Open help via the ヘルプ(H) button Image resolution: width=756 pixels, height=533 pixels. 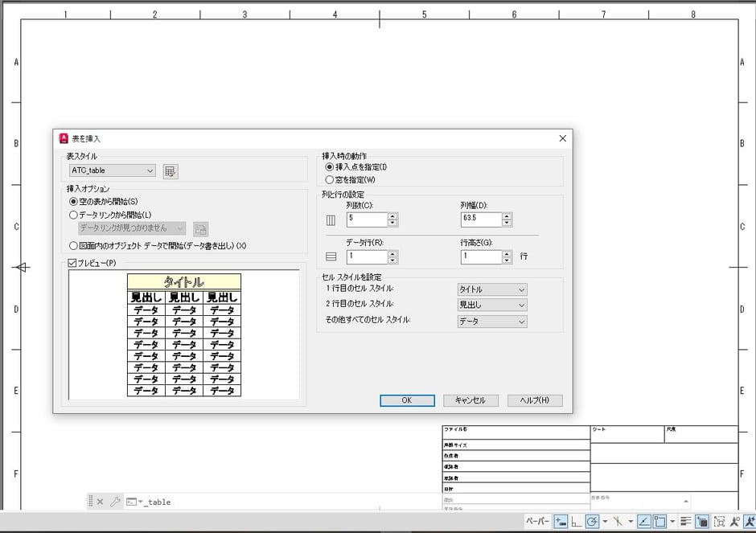click(534, 400)
